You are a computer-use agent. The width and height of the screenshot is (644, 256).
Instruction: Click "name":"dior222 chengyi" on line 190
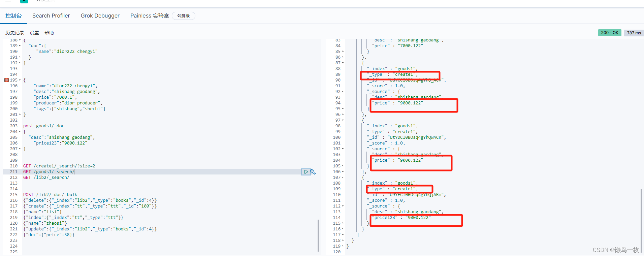coord(67,52)
